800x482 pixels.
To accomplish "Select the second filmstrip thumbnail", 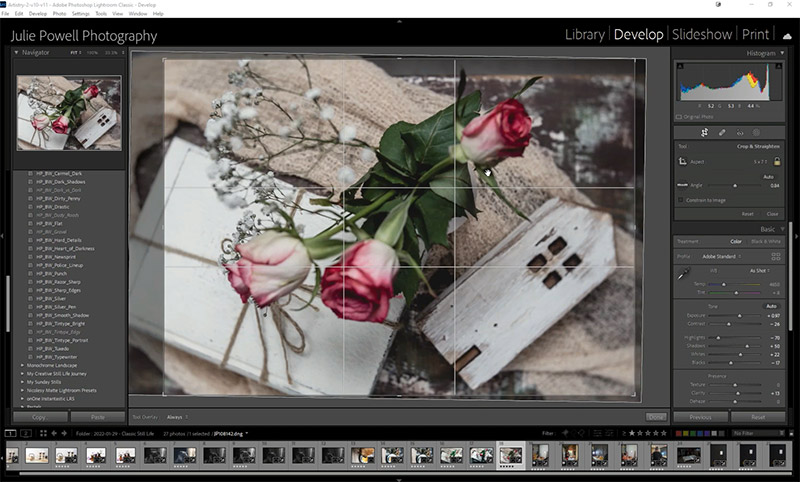I will pos(37,455).
